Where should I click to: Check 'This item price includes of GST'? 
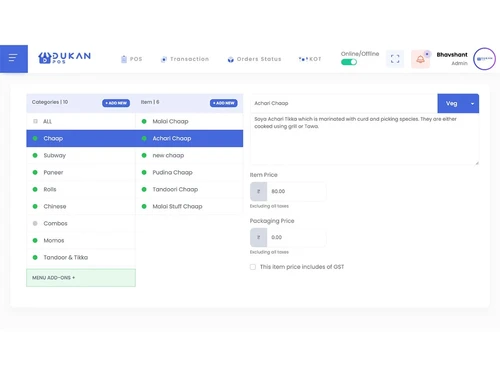[x=253, y=267]
